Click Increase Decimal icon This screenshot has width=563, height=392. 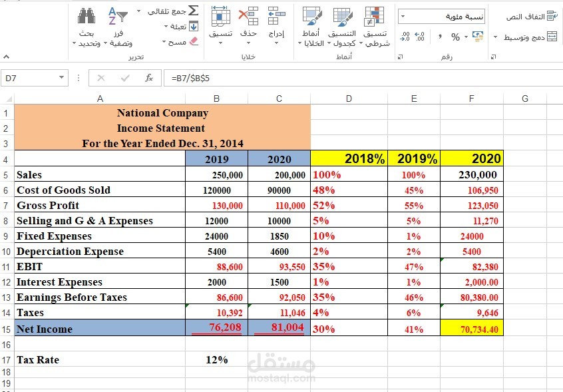point(420,37)
